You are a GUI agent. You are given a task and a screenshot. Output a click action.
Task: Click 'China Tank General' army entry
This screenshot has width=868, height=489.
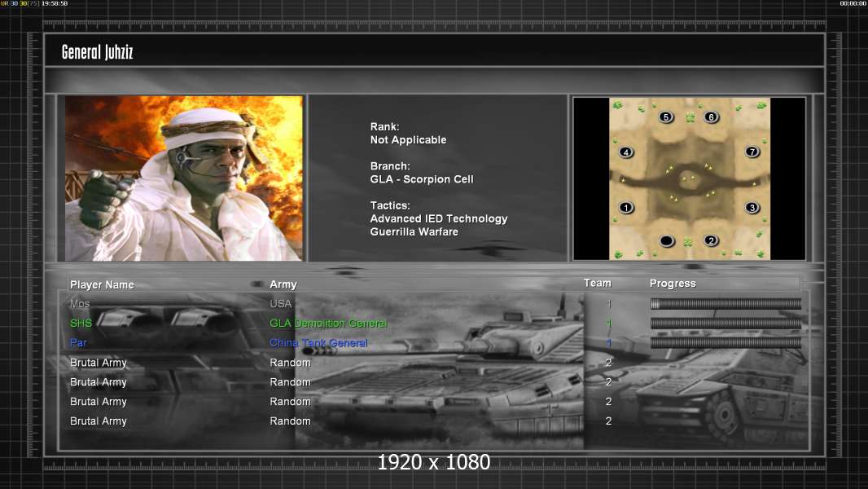pos(318,343)
